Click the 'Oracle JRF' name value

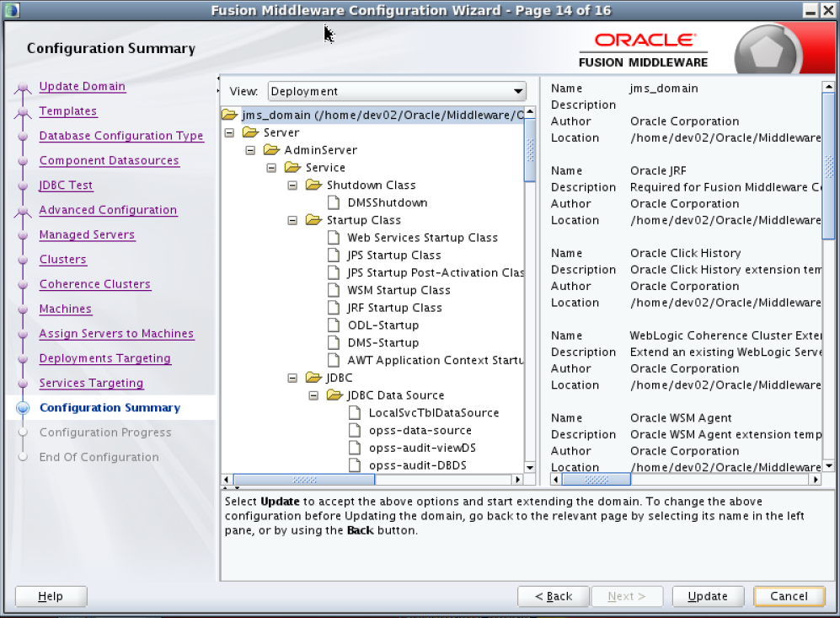click(658, 170)
